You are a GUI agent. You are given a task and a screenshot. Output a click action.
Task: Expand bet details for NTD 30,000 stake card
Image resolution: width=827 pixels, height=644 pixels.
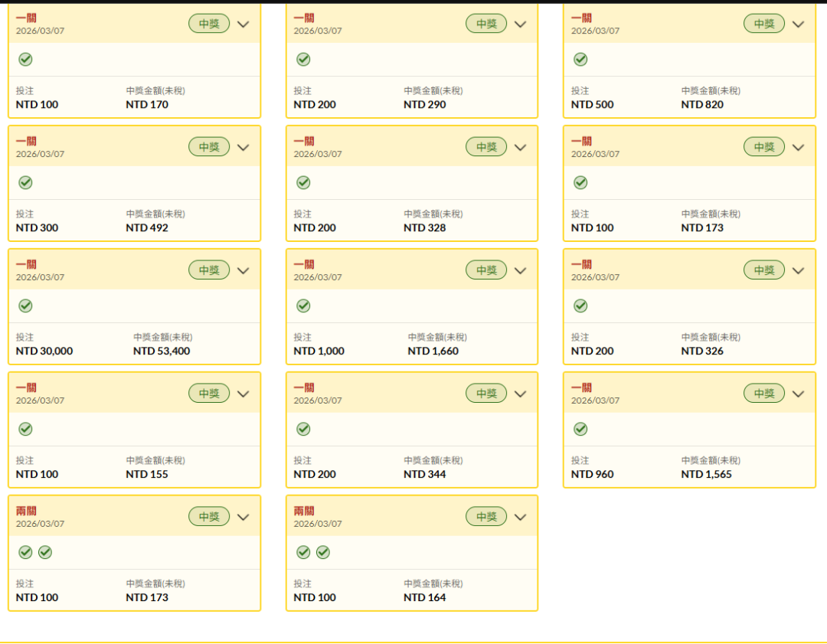coord(244,270)
